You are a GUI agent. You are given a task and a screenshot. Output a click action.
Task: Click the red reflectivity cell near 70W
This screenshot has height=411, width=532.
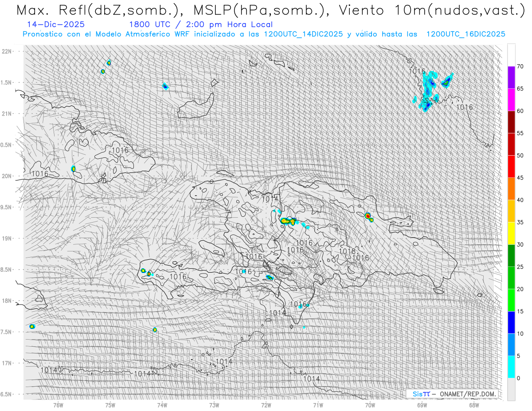click(x=368, y=216)
